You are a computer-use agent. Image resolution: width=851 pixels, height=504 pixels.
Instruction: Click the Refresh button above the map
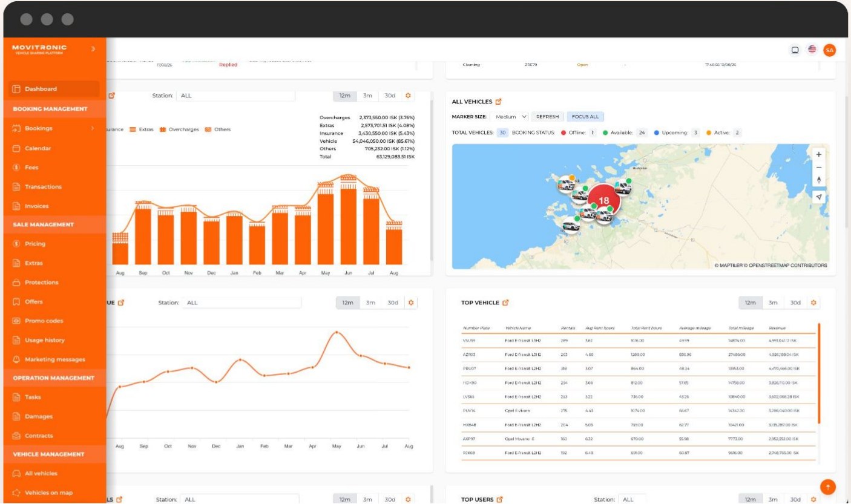click(547, 117)
